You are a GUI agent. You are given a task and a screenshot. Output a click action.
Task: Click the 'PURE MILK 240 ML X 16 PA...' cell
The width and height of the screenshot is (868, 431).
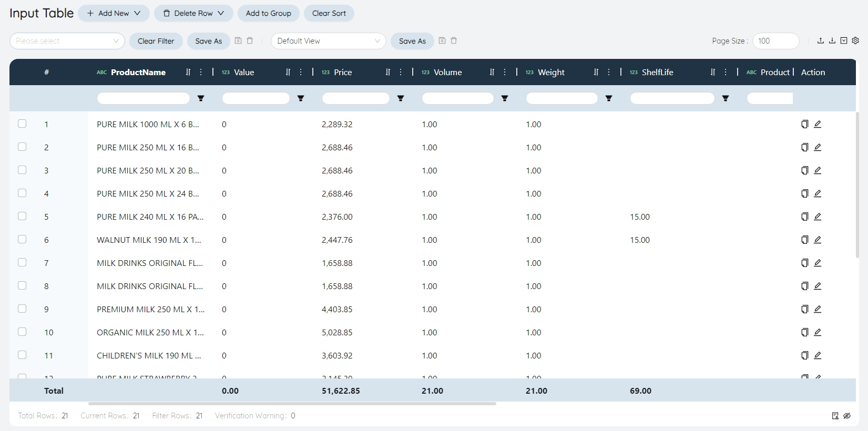coord(150,217)
